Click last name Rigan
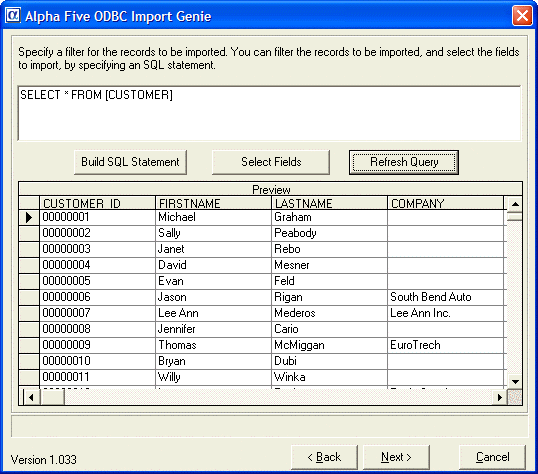This screenshot has width=538, height=474. pos(329,297)
